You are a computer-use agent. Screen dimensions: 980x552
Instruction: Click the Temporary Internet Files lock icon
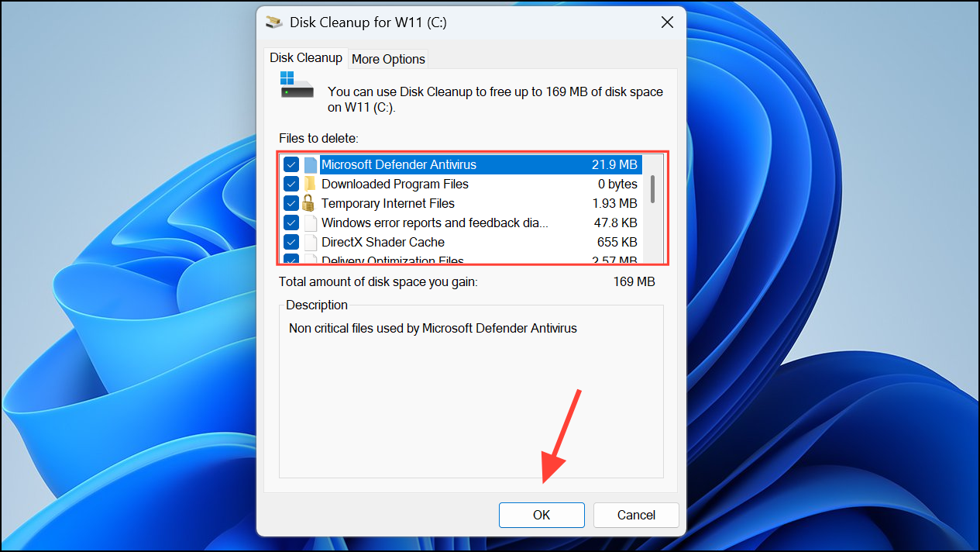click(x=309, y=203)
